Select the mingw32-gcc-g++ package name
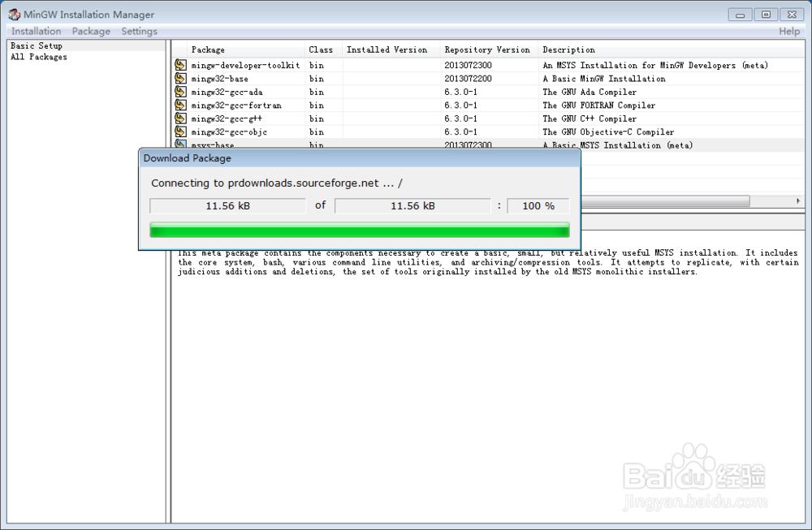The height and width of the screenshot is (530, 812). (227, 118)
